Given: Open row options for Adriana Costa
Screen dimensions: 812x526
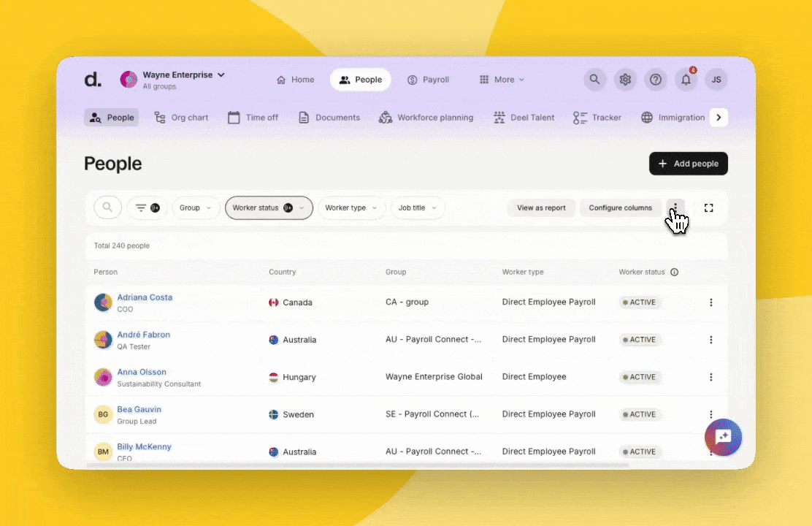Looking at the screenshot, I should pos(710,302).
